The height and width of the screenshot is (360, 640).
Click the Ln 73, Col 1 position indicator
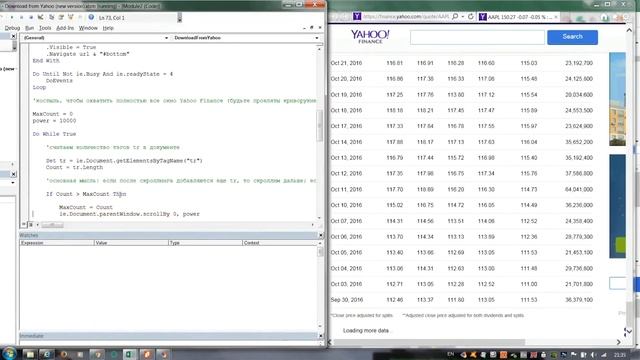coord(112,18)
